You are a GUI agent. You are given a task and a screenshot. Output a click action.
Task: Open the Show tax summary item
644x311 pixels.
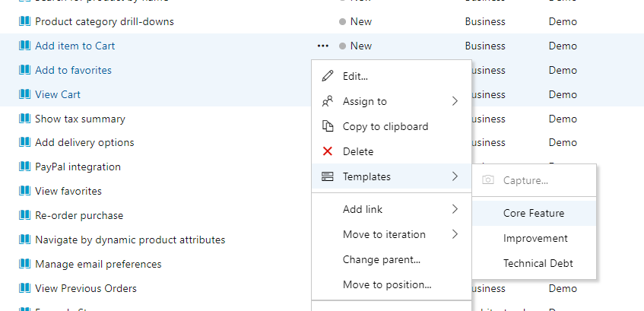80,119
